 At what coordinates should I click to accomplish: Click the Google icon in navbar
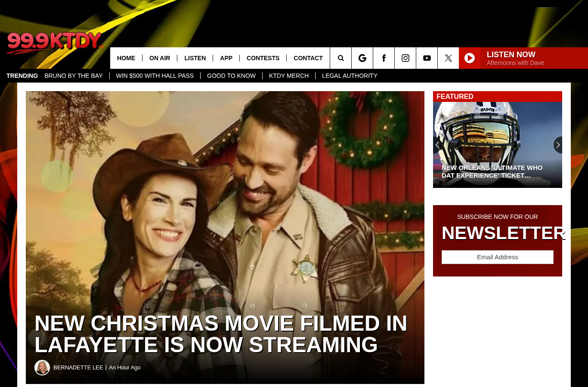[362, 58]
